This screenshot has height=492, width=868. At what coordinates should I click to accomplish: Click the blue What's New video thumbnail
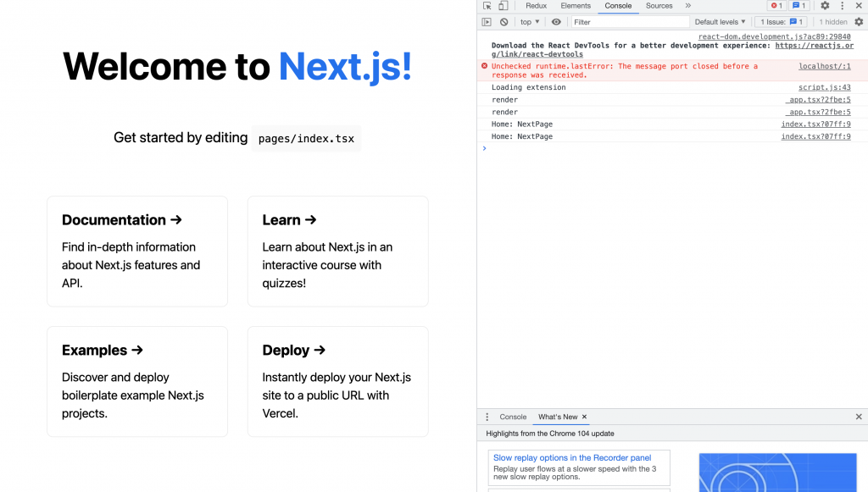pyautogui.click(x=777, y=472)
